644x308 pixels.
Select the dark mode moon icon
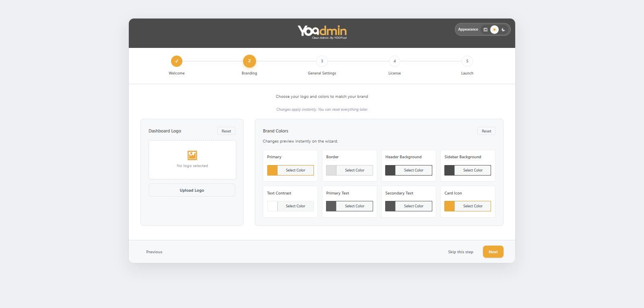(503, 29)
